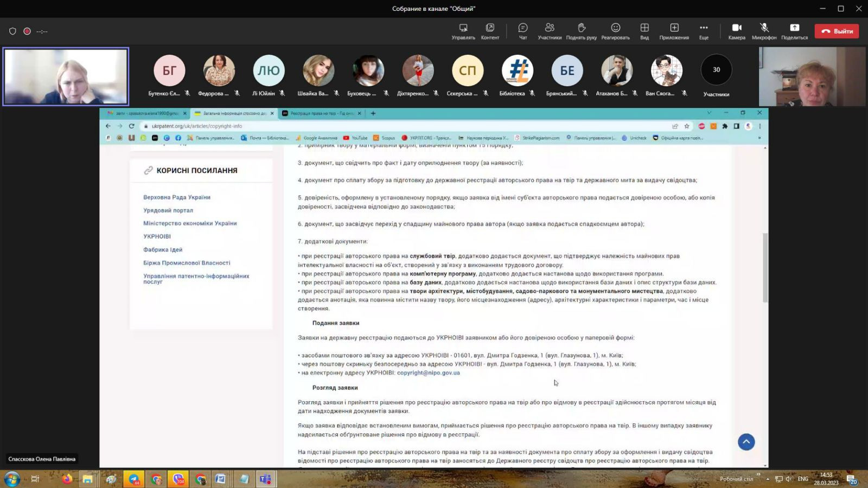Open the Міністерство економіки України link
The height and width of the screenshot is (488, 868).
click(x=190, y=223)
